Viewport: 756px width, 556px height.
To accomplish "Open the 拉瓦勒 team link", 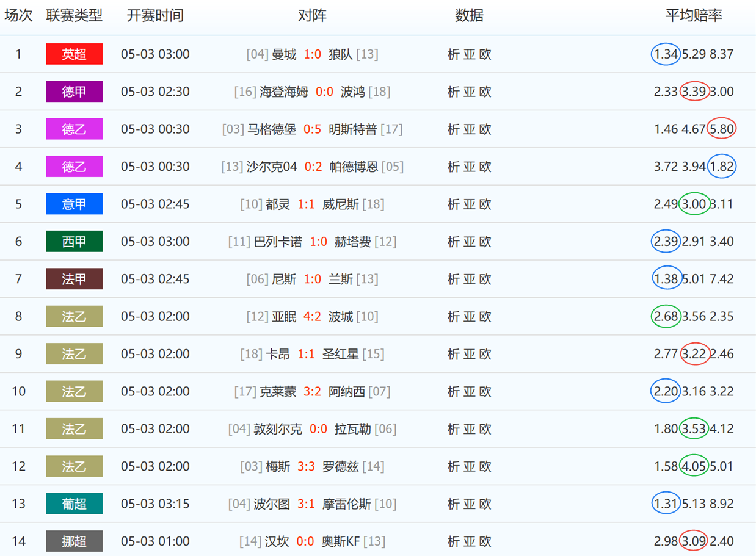I will coord(353,429).
